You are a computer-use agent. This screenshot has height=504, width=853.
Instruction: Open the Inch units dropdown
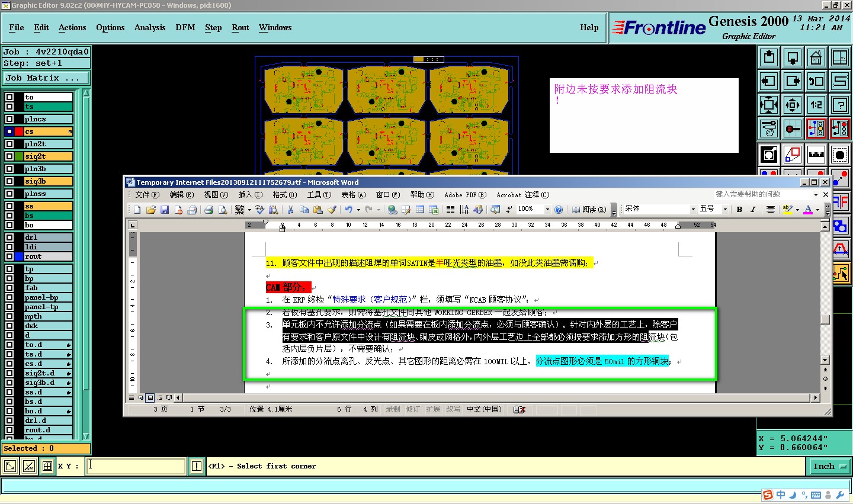(829, 467)
